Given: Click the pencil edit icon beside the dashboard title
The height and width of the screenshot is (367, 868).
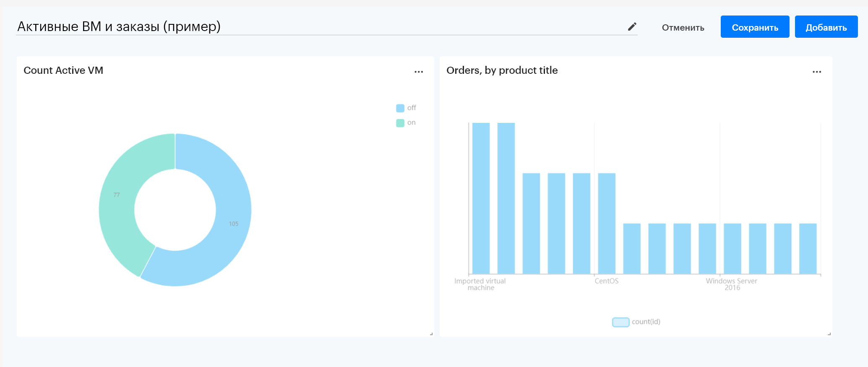Looking at the screenshot, I should pyautogui.click(x=632, y=27).
